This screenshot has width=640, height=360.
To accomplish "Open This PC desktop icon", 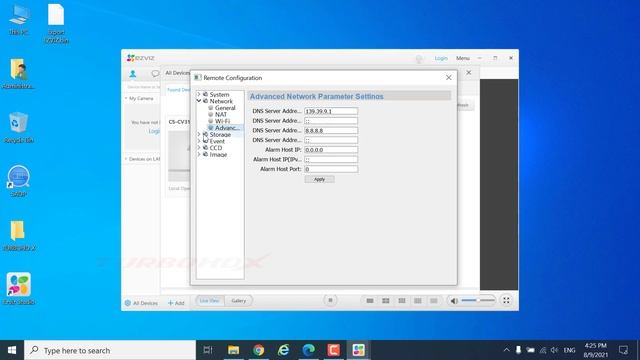I will pos(18,20).
